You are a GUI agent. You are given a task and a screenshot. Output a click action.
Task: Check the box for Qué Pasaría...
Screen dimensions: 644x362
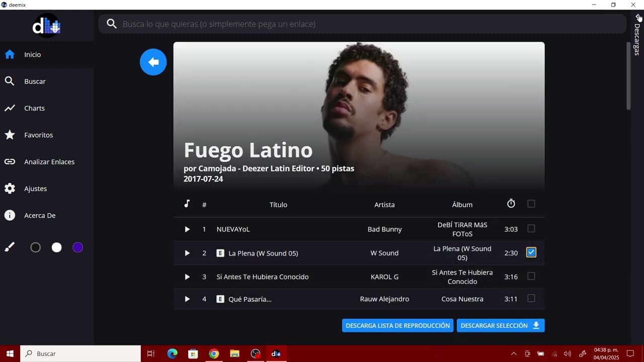point(531,299)
